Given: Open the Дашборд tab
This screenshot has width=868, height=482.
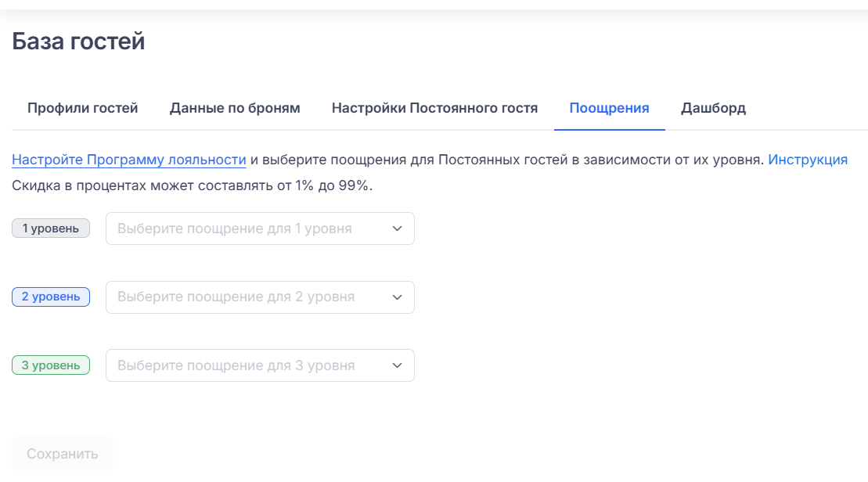Looking at the screenshot, I should [713, 108].
